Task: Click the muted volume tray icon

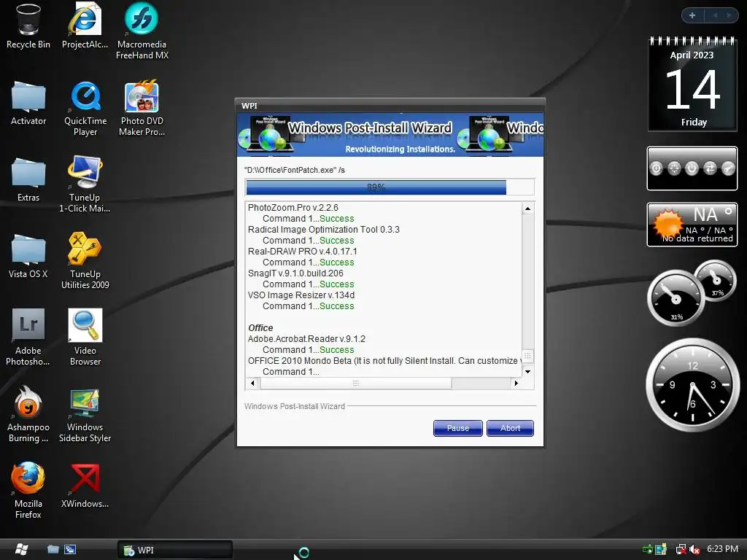Action: point(694,550)
